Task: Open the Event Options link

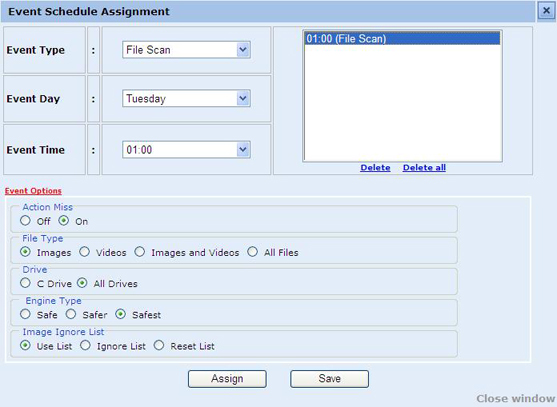Action: (x=33, y=191)
